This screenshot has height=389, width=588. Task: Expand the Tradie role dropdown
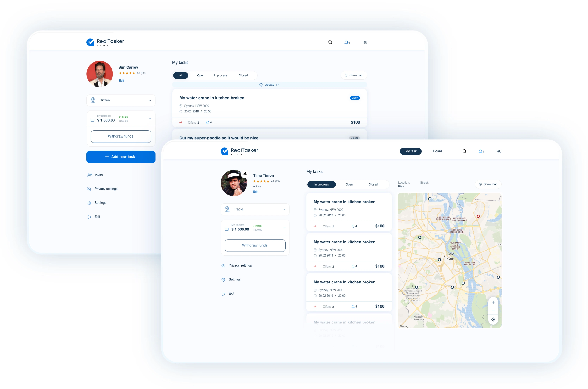255,209
